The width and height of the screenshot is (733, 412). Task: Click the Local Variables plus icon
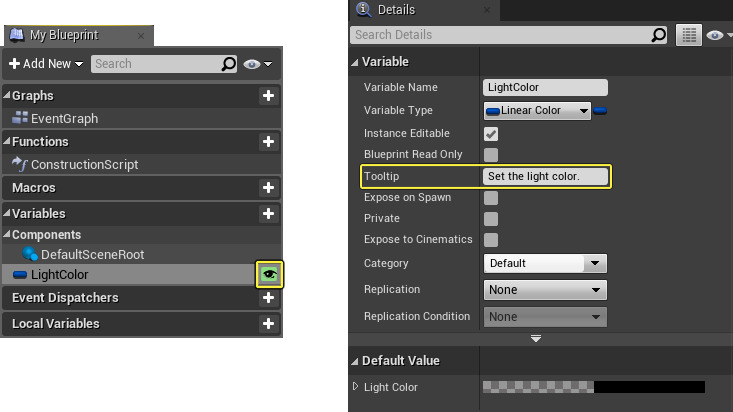point(268,324)
